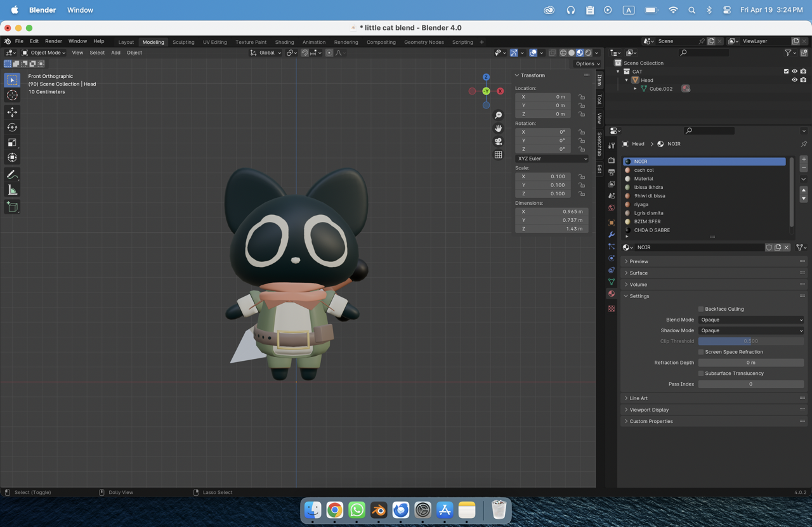
Task: Pin the properties editor context
Action: (x=804, y=144)
